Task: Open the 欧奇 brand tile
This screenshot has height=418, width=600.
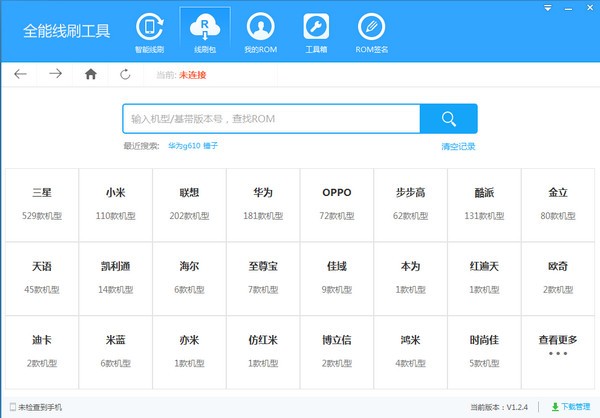Action: (558, 279)
